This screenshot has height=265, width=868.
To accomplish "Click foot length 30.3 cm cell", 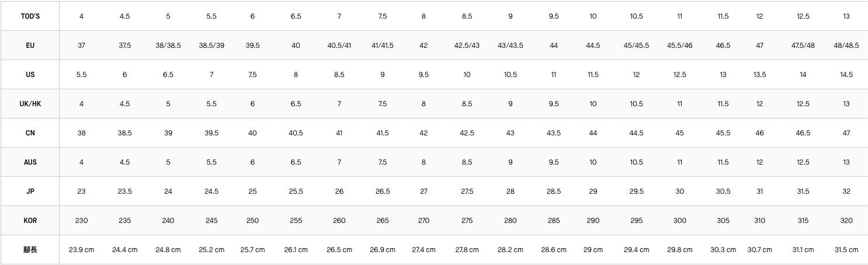I will (723, 250).
